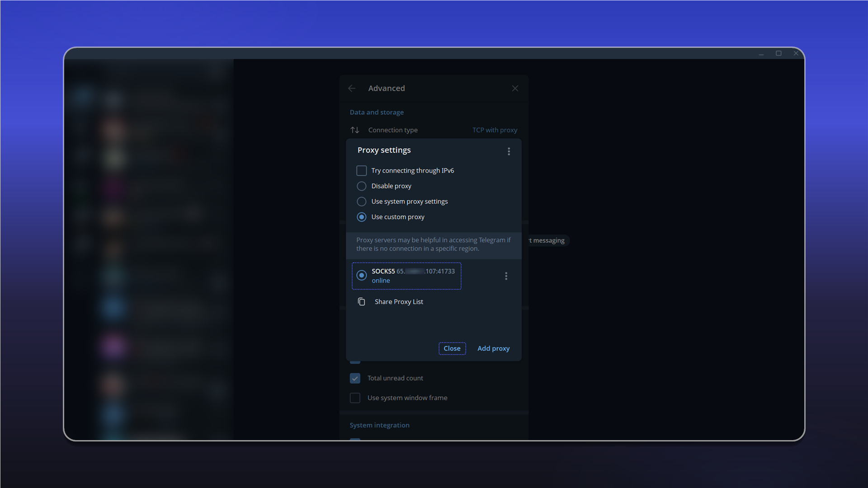Select Use custom proxy option

(x=362, y=217)
